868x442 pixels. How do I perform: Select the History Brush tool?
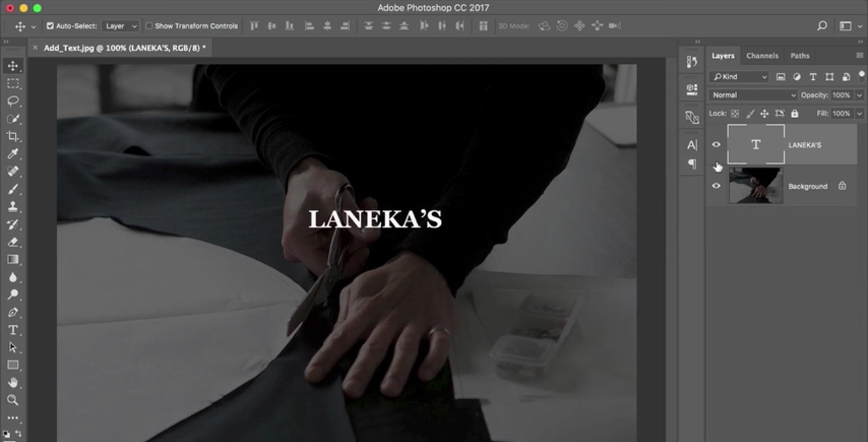pyautogui.click(x=13, y=224)
